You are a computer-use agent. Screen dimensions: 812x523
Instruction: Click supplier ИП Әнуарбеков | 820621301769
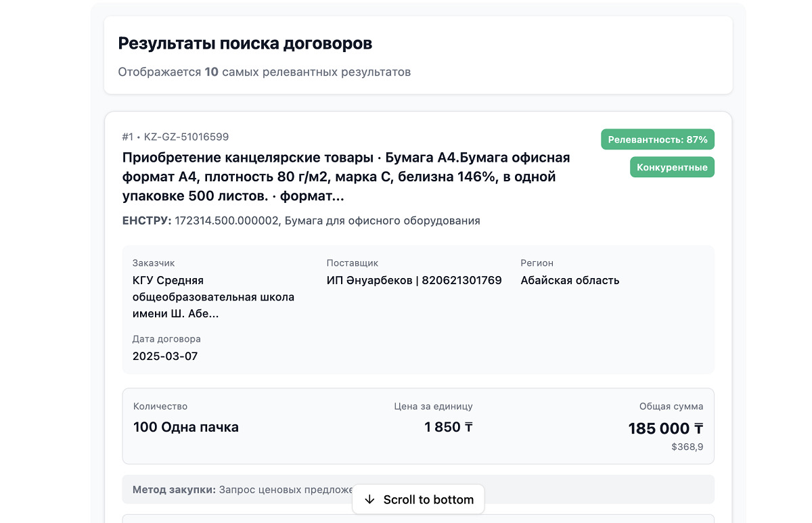click(414, 280)
